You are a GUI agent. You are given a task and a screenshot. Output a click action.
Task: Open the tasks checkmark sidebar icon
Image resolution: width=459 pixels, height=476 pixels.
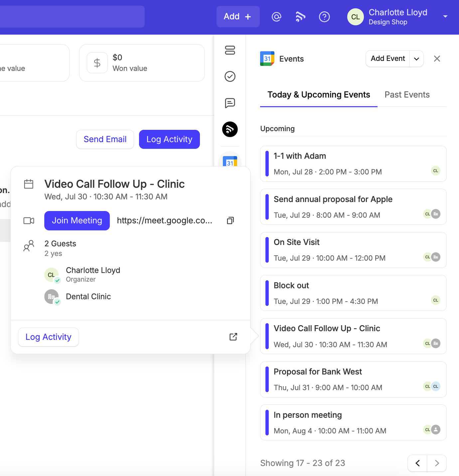pos(230,77)
